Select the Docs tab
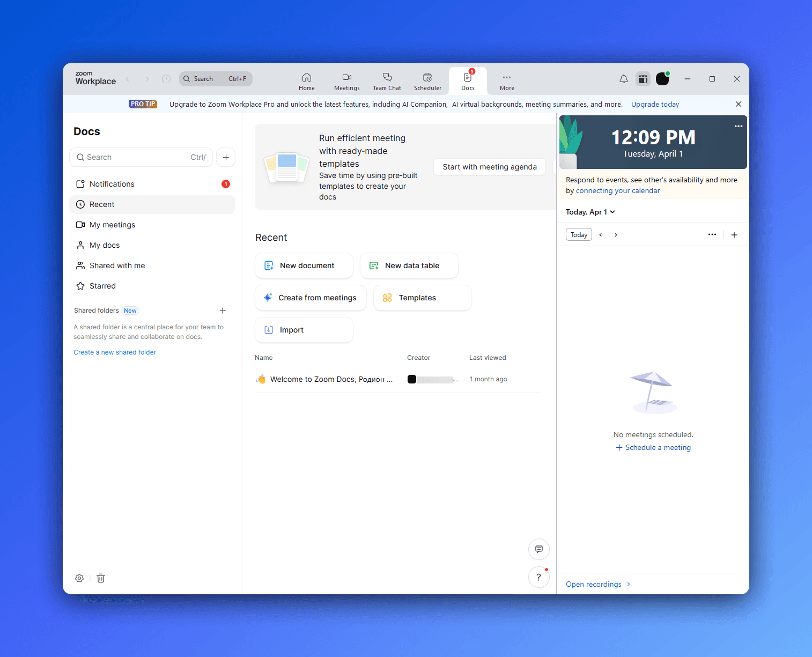The image size is (812, 657). 468,81
